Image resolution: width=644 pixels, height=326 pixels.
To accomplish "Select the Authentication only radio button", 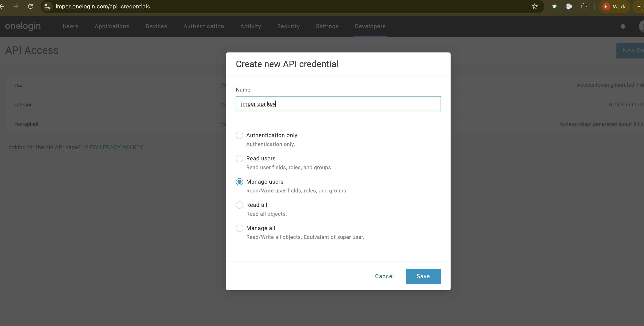I will click(x=239, y=135).
